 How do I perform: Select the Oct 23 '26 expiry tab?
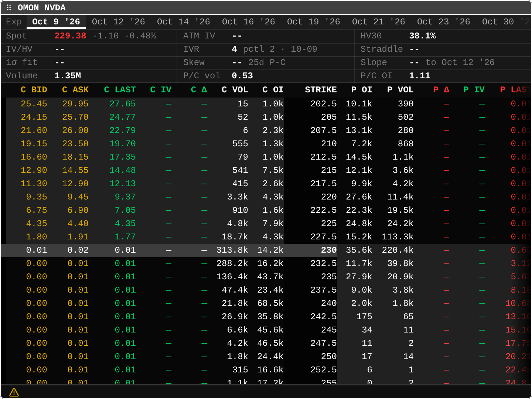pos(443,21)
